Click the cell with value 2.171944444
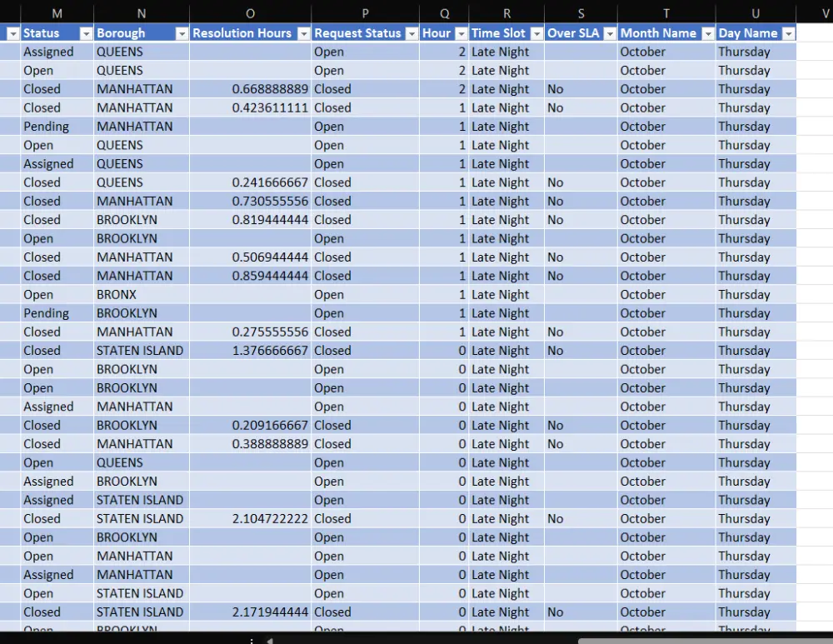Image resolution: width=833 pixels, height=644 pixels. click(250, 612)
